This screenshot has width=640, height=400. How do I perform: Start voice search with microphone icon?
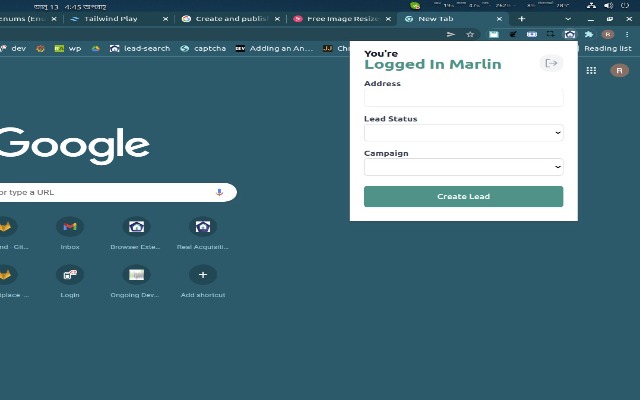(219, 192)
